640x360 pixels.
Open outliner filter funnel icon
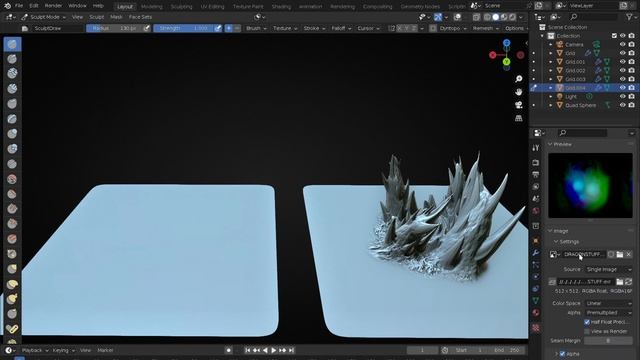tap(629, 17)
